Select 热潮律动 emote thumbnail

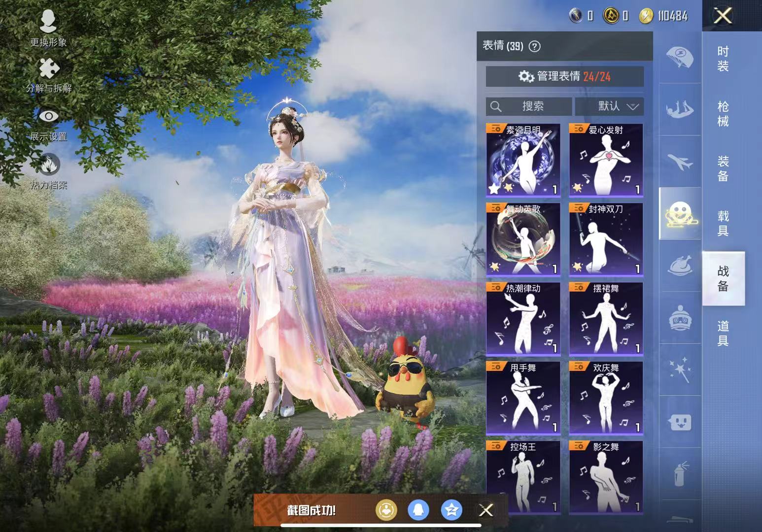tap(523, 319)
